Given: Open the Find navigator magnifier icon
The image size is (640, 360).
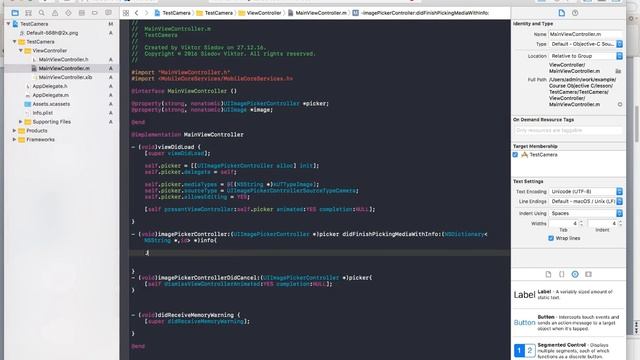Looking at the screenshot, I should coord(42,13).
